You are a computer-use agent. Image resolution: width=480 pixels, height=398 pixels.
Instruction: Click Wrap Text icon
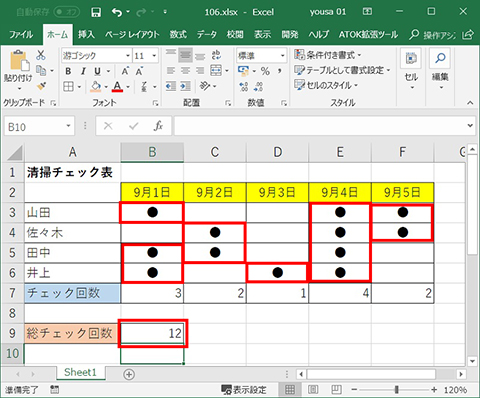pos(216,55)
